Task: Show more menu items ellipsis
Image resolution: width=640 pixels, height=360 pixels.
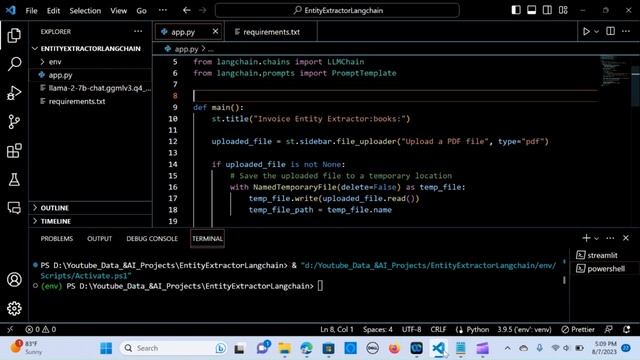Action: tap(162, 11)
